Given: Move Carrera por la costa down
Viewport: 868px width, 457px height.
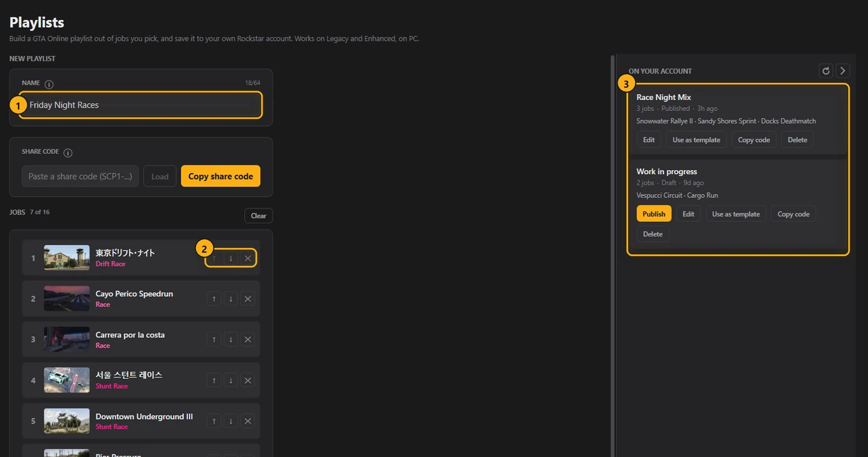Looking at the screenshot, I should [x=231, y=340].
